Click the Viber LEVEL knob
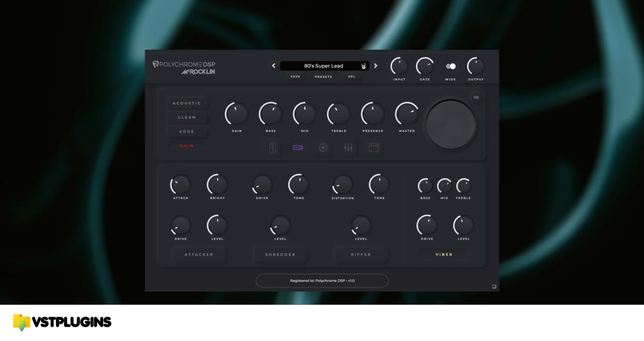 coord(464,225)
